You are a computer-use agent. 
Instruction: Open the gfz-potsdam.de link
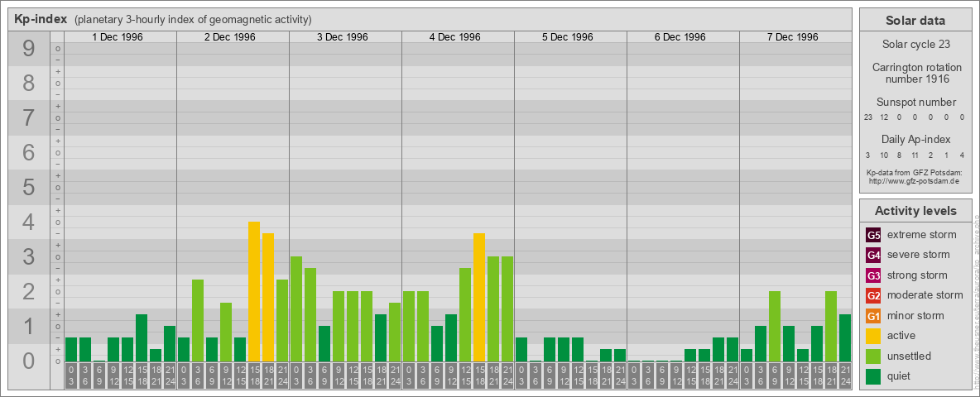coord(914,180)
